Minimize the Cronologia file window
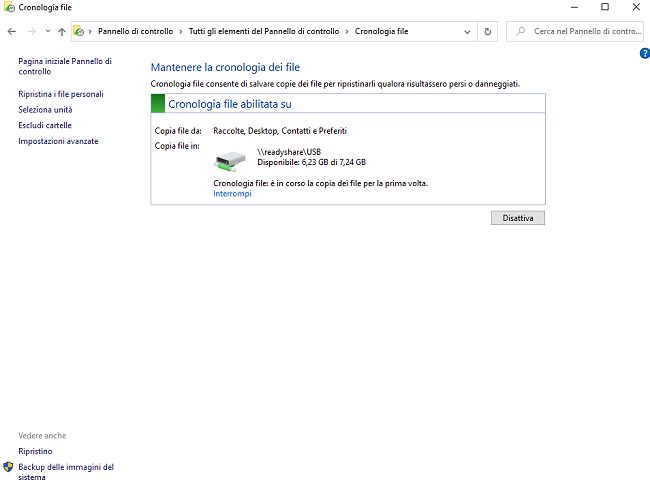 coord(574,7)
